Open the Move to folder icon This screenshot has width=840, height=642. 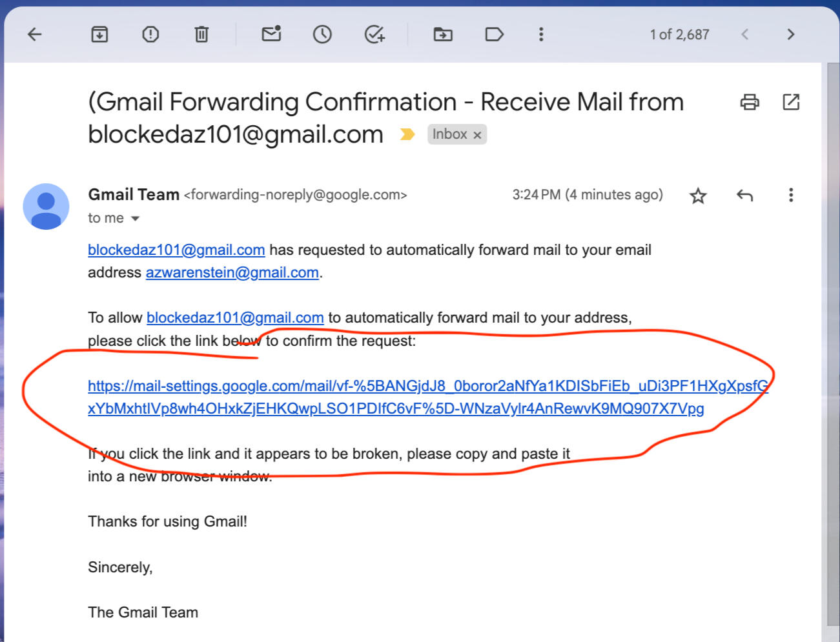443,34
